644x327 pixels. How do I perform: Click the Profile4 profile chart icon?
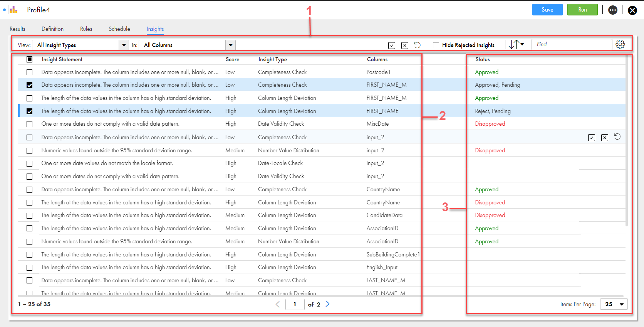pyautogui.click(x=13, y=10)
